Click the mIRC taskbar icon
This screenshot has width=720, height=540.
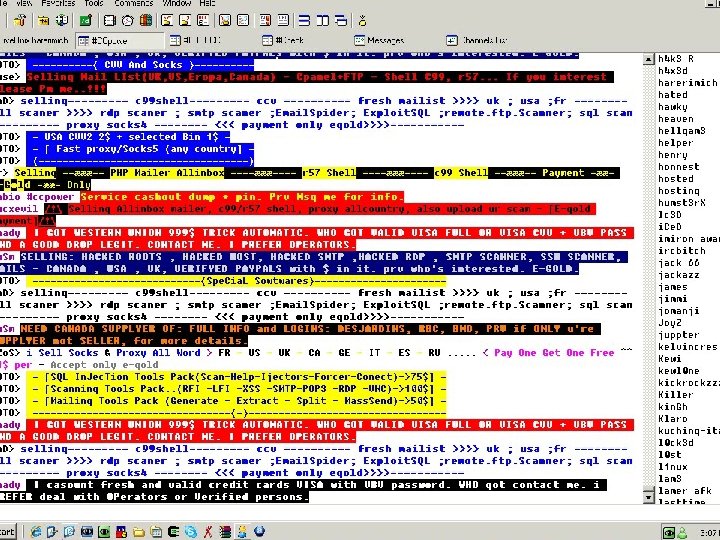pos(242,532)
